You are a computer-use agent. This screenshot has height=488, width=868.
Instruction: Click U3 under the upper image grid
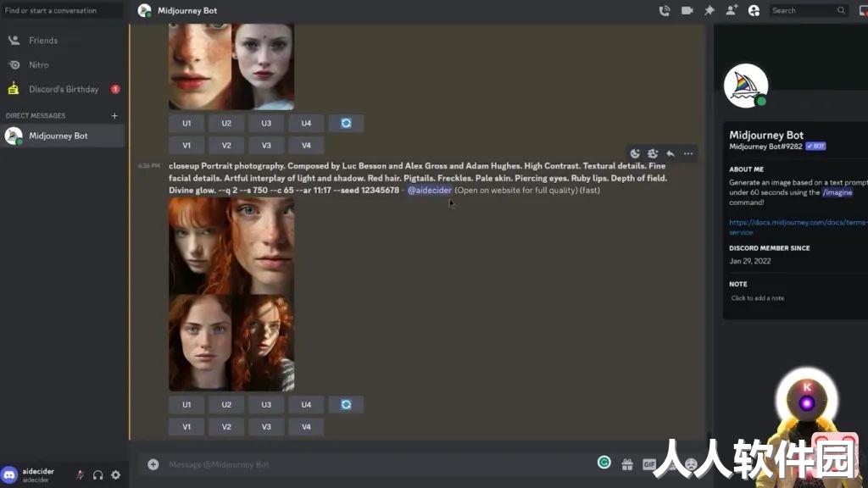(x=266, y=124)
